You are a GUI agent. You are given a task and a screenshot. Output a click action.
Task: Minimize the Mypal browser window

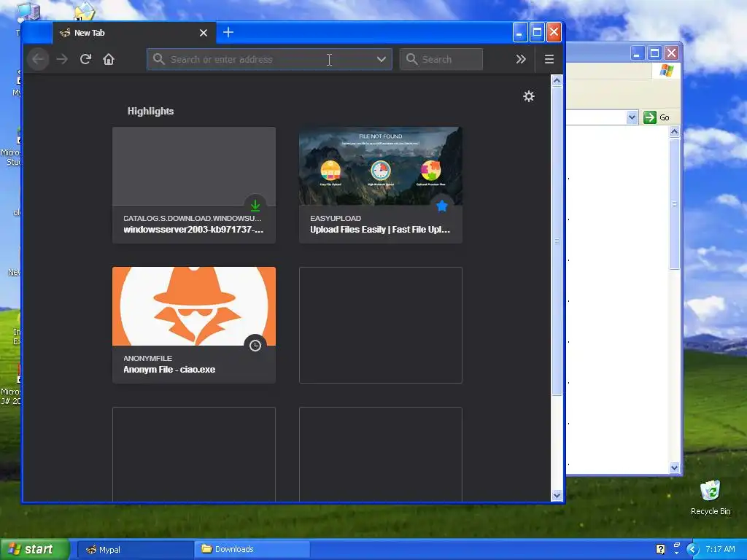[519, 32]
